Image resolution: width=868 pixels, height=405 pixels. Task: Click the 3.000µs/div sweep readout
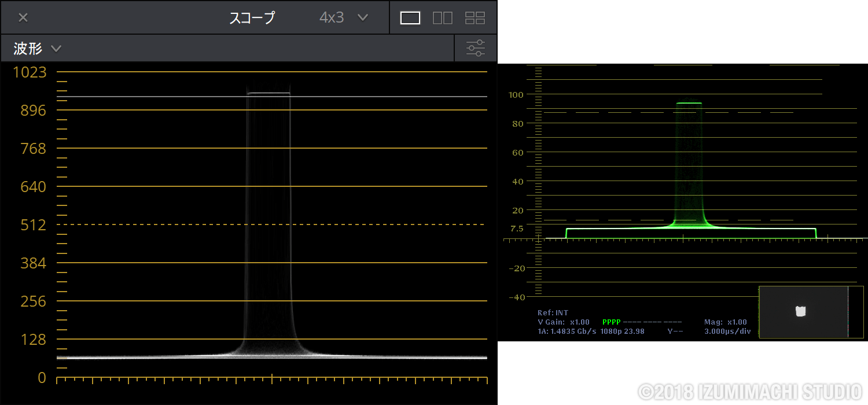727,332
